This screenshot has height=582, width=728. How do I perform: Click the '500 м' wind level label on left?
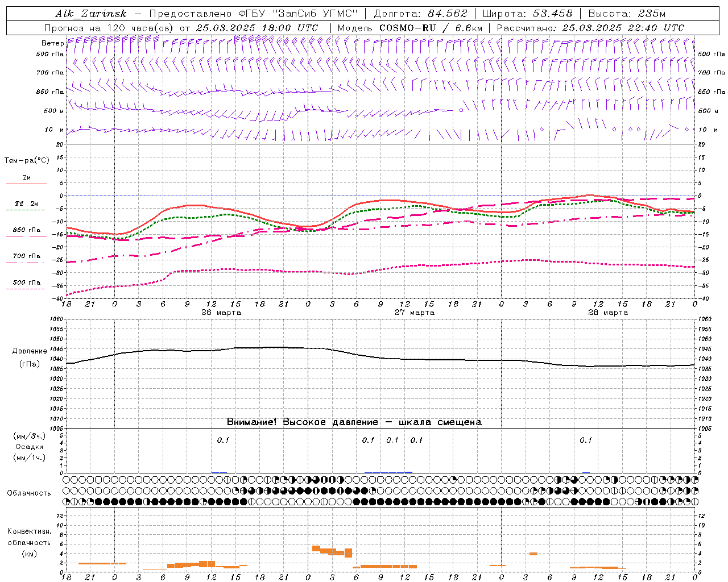(x=54, y=111)
